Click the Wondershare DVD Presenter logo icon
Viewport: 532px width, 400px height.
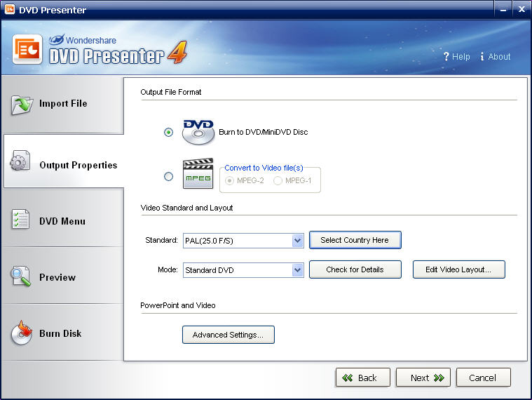[x=29, y=51]
